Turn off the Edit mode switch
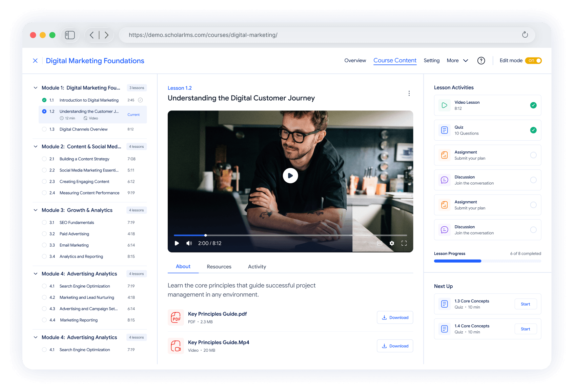Screen dimensions: 574x392 (x=533, y=61)
